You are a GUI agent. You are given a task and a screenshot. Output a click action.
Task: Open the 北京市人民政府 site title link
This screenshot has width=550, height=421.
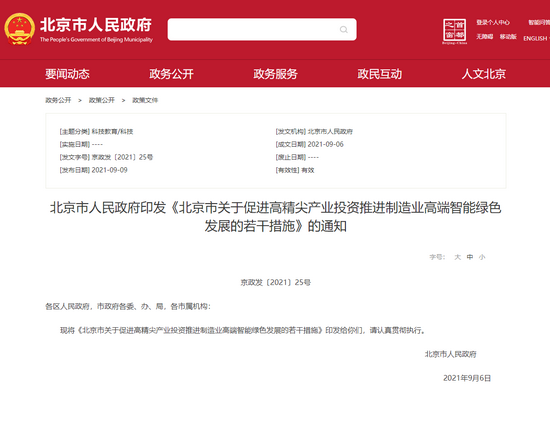click(x=96, y=25)
